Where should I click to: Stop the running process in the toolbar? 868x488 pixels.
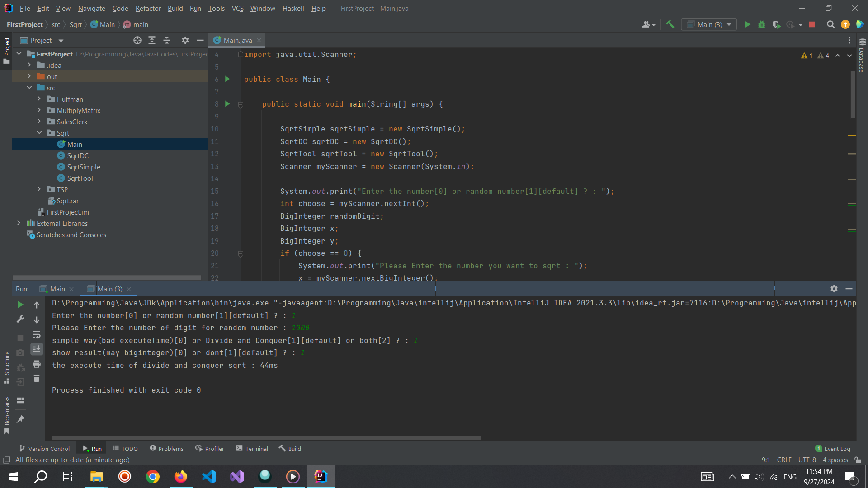coord(812,25)
